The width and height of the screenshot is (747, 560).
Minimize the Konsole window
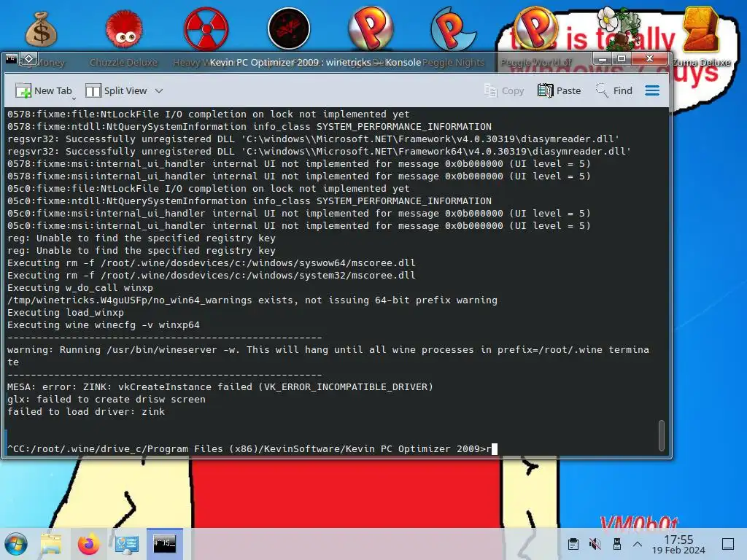click(603, 58)
